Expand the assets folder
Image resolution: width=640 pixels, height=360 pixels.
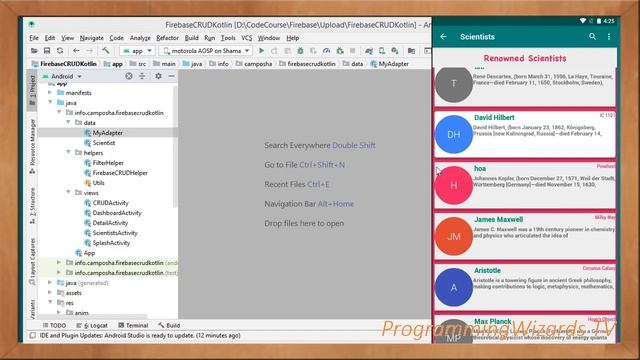pyautogui.click(x=50, y=293)
